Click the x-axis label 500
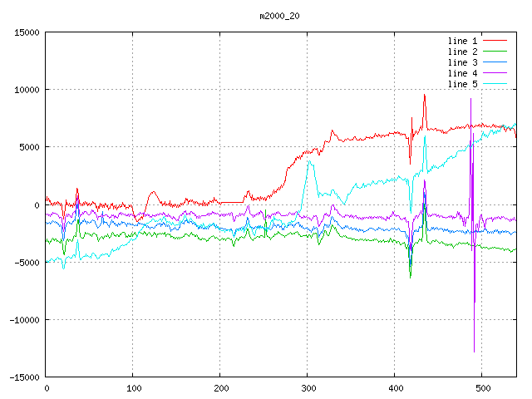Screen dimensions: 532x399 click(x=483, y=388)
